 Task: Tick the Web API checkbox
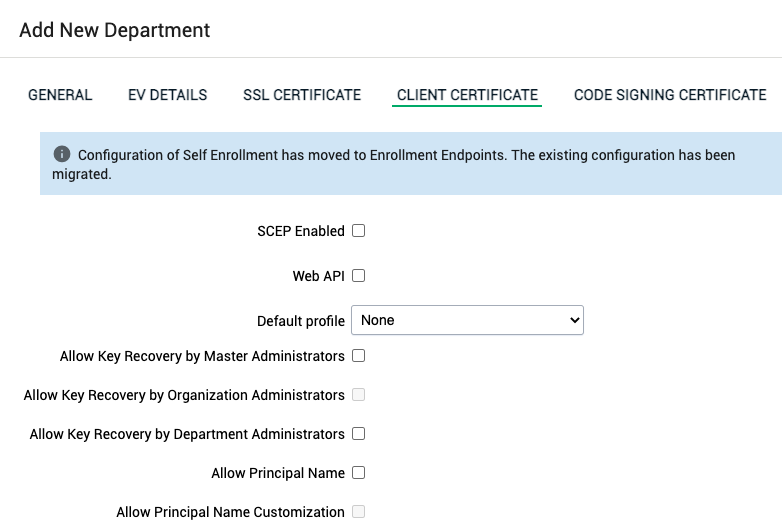pyautogui.click(x=358, y=276)
